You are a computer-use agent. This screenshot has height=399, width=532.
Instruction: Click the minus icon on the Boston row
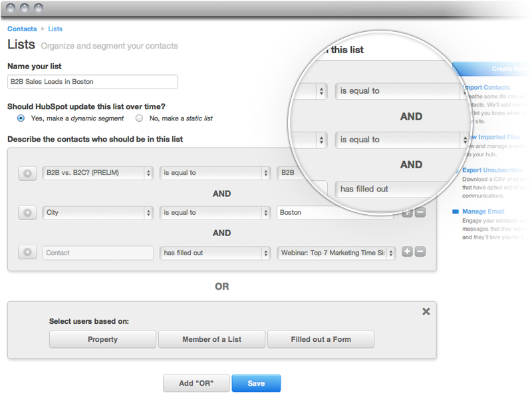click(420, 213)
